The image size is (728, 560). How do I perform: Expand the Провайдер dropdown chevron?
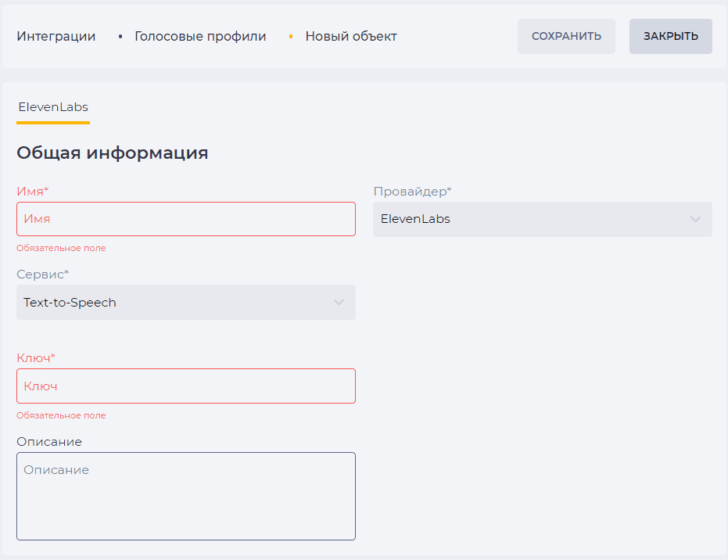[695, 219]
